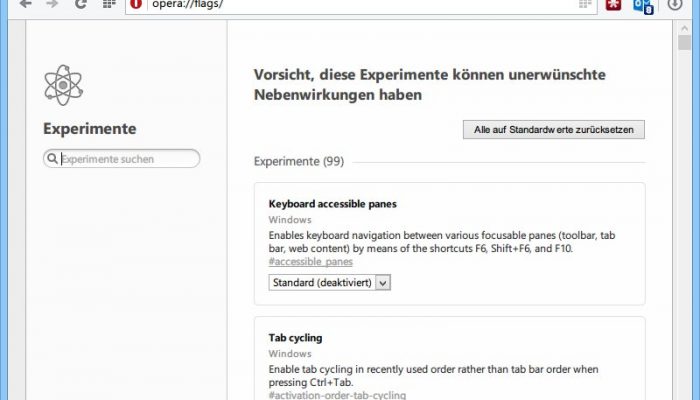Open downloads via the down-arrow icon
This screenshot has height=400, width=700.
click(675, 4)
